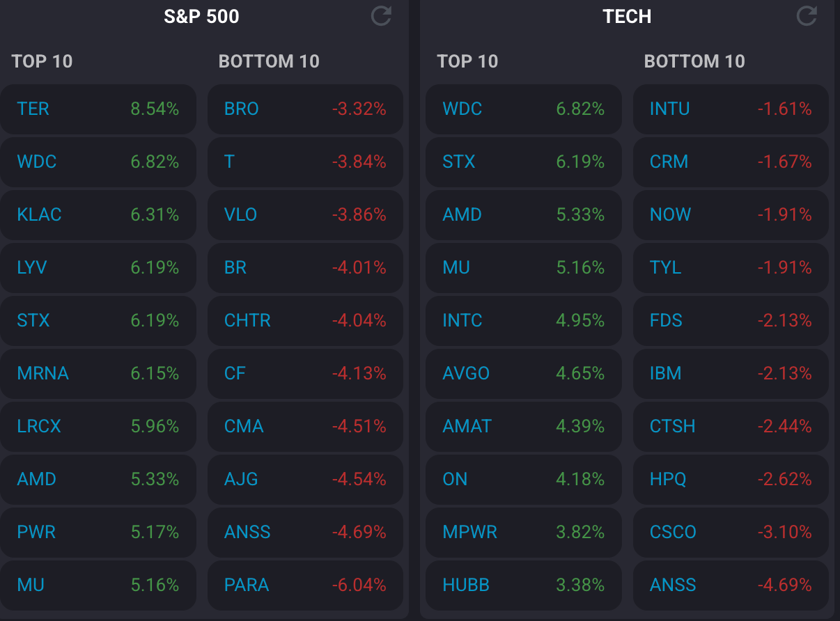Open MPWR ticker entry
Viewport: 840px width, 621px height.
(x=470, y=533)
